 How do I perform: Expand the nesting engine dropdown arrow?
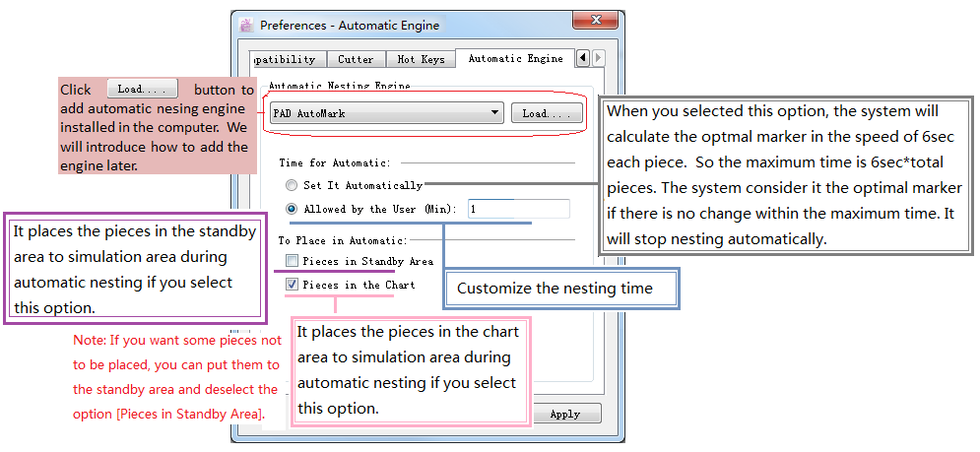tap(495, 113)
